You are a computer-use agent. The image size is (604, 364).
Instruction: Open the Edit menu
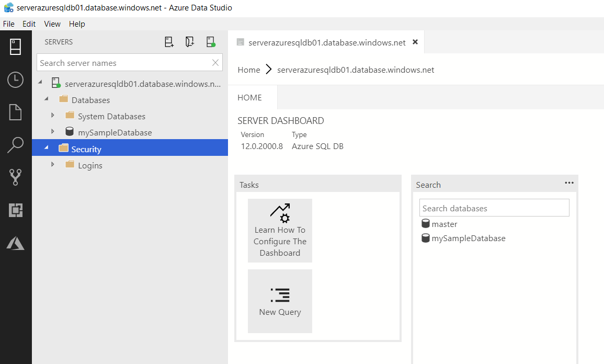[x=29, y=24]
